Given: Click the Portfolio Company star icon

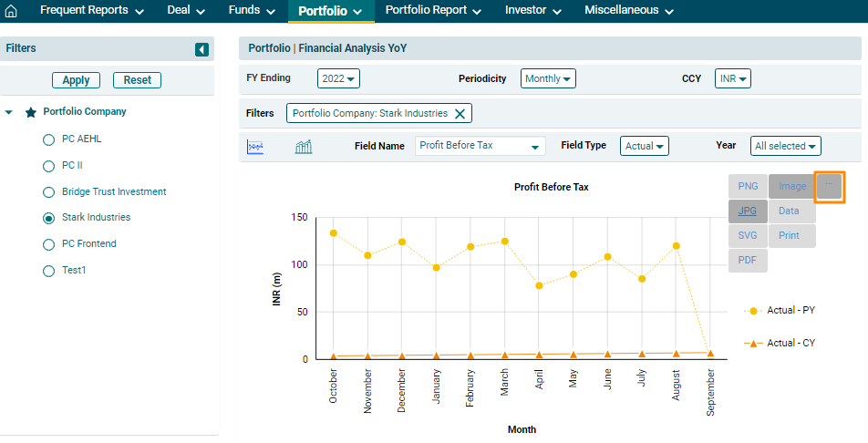Looking at the screenshot, I should click(x=31, y=112).
